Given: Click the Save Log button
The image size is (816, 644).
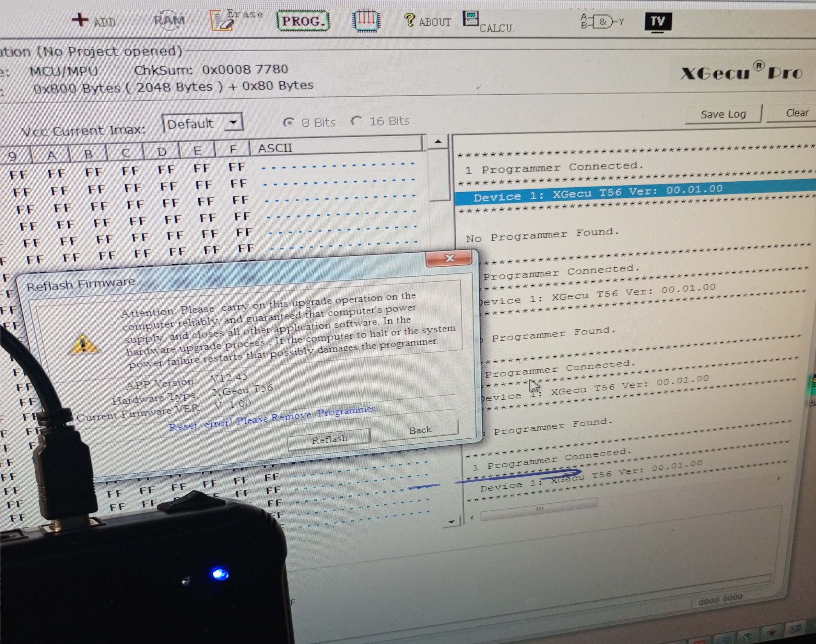Looking at the screenshot, I should coord(723,114).
